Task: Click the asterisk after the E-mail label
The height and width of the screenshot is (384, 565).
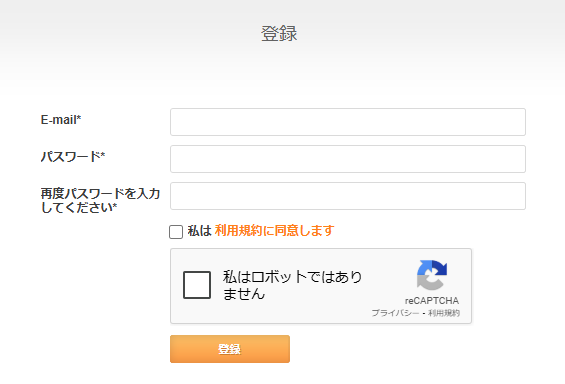Action: [x=79, y=117]
